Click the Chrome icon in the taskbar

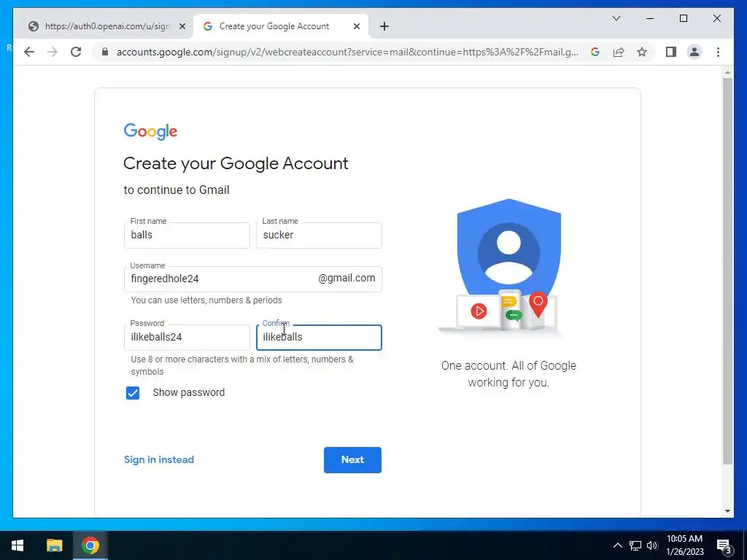click(x=90, y=545)
